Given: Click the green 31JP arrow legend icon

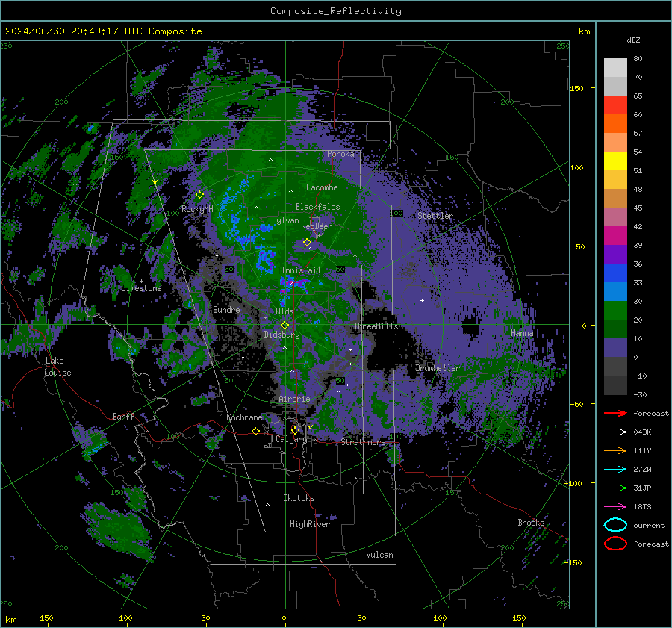Looking at the screenshot, I should click(615, 488).
